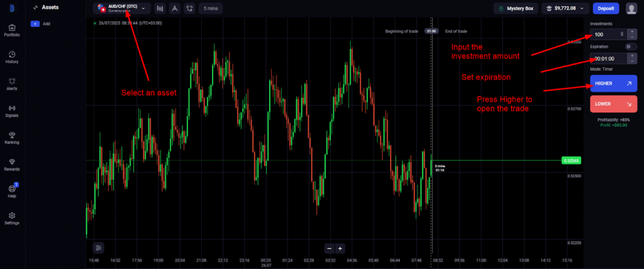This screenshot has height=269, width=644.
Task: Click the chart type candlestick icon
Action: tap(160, 9)
